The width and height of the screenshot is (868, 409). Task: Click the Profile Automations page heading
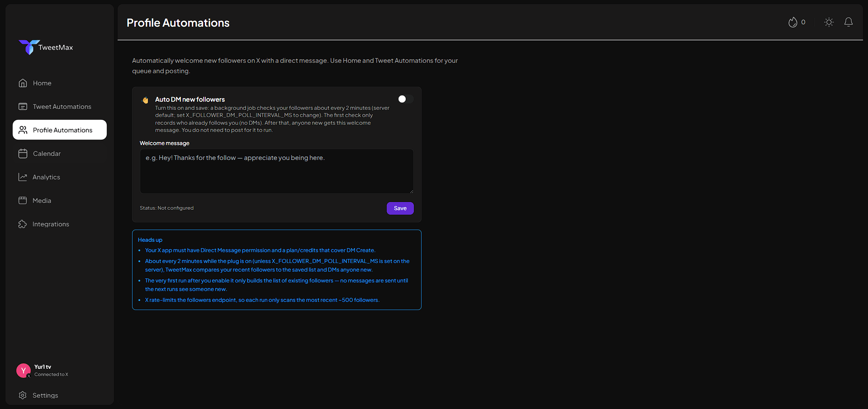point(178,23)
